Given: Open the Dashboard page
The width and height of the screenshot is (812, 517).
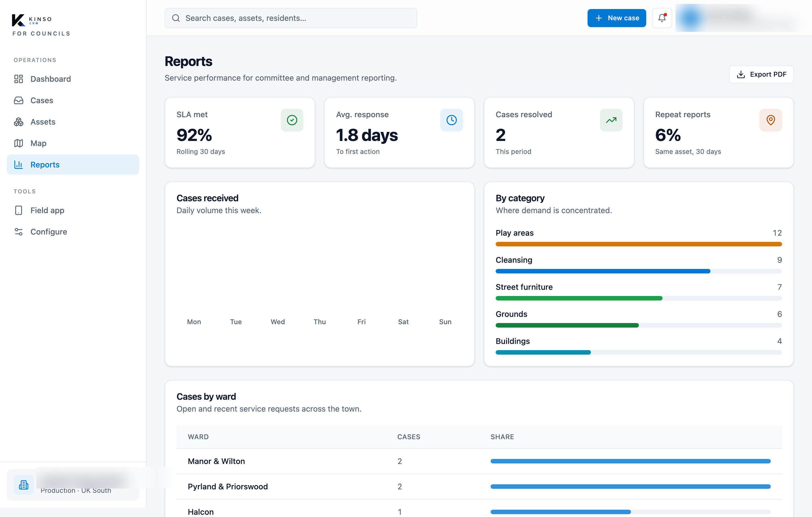Looking at the screenshot, I should (73, 79).
